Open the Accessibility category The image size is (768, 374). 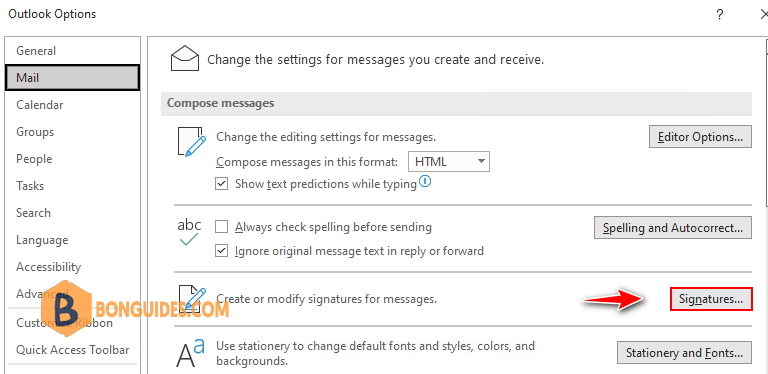(72, 267)
